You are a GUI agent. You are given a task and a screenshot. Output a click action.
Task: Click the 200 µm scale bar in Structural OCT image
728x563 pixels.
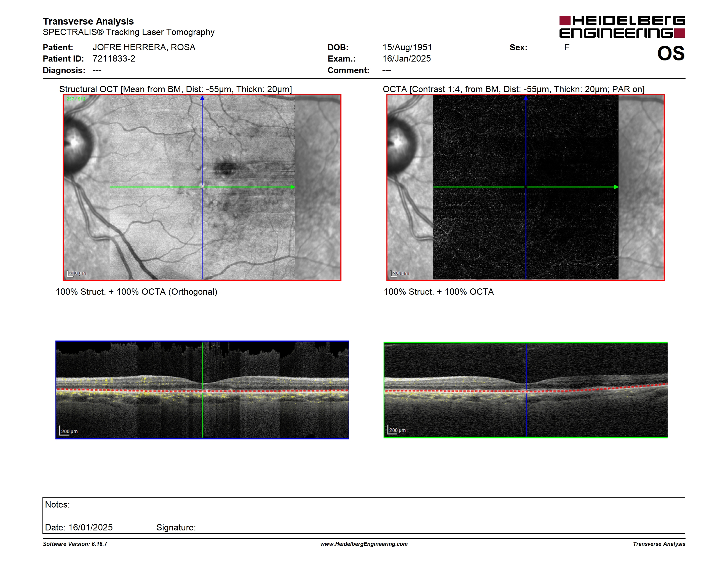(x=76, y=273)
